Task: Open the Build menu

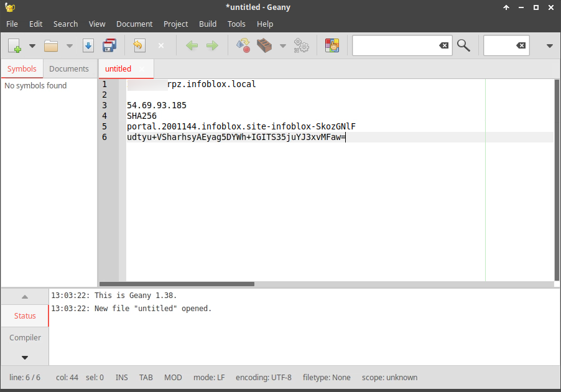Action: [x=208, y=24]
